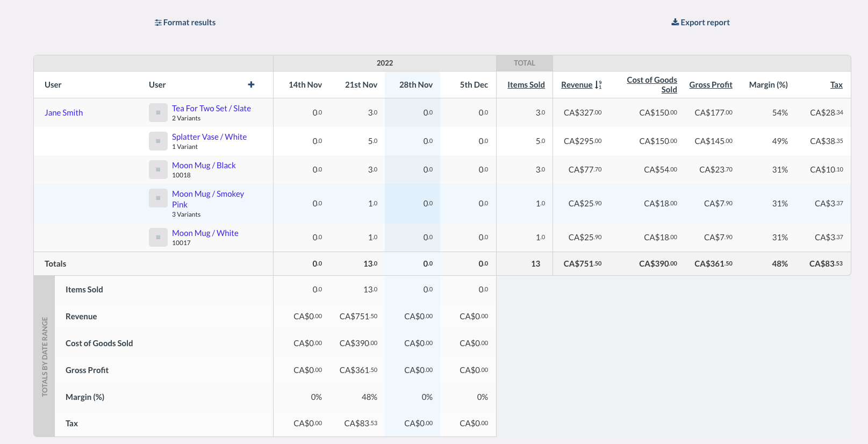Click Tea For Two Set product thumbnail
Viewport: 868px width, 444px height.
point(158,113)
